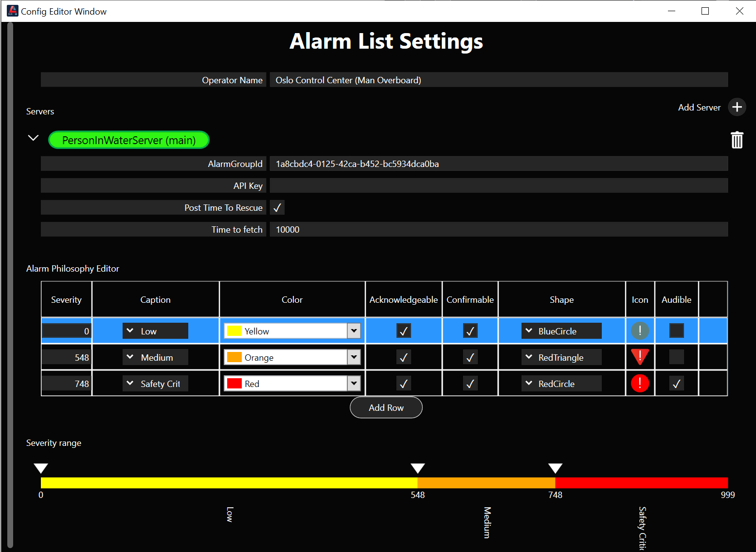Enable Audible for the Medium severity row

click(x=676, y=357)
